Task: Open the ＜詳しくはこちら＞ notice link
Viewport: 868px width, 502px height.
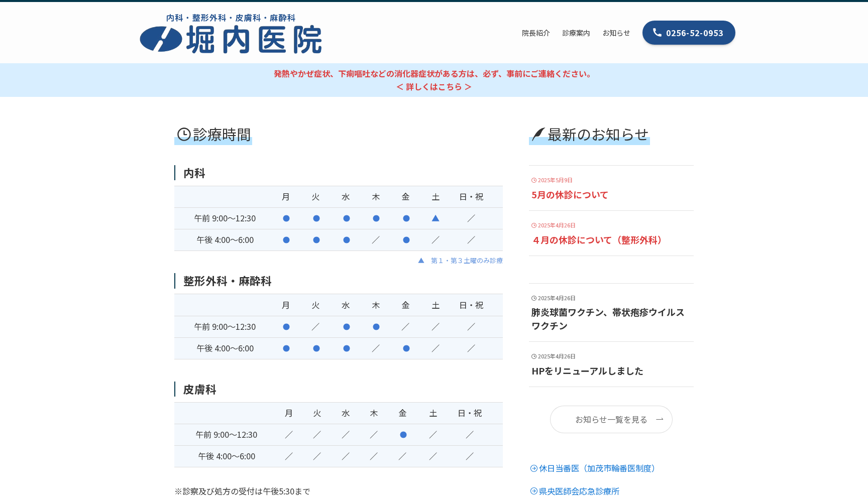Action: pos(433,86)
